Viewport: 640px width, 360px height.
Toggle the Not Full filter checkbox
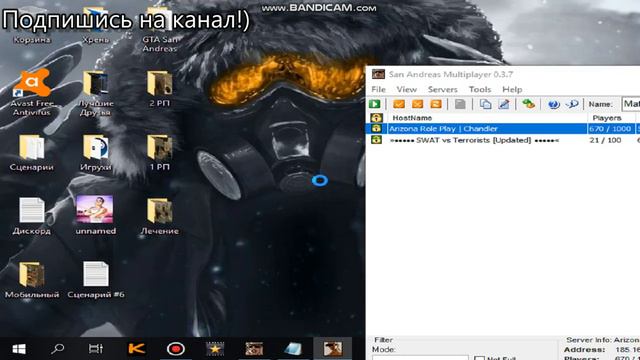coord(480,358)
